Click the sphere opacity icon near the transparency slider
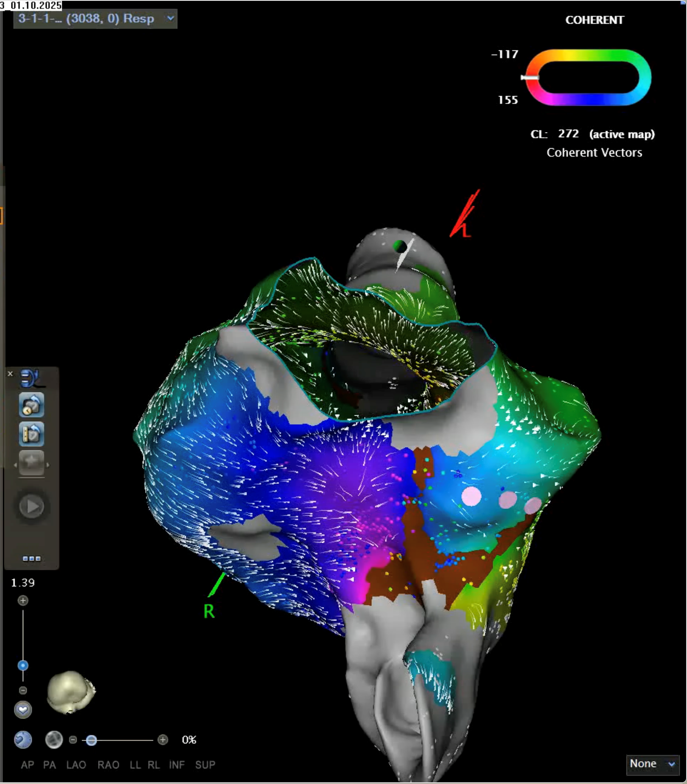The width and height of the screenshot is (687, 784). point(54,740)
